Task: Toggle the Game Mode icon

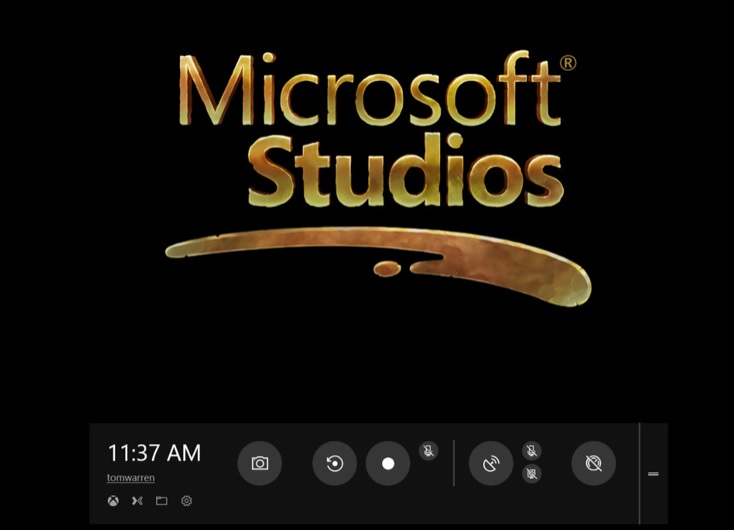Action: [x=593, y=464]
